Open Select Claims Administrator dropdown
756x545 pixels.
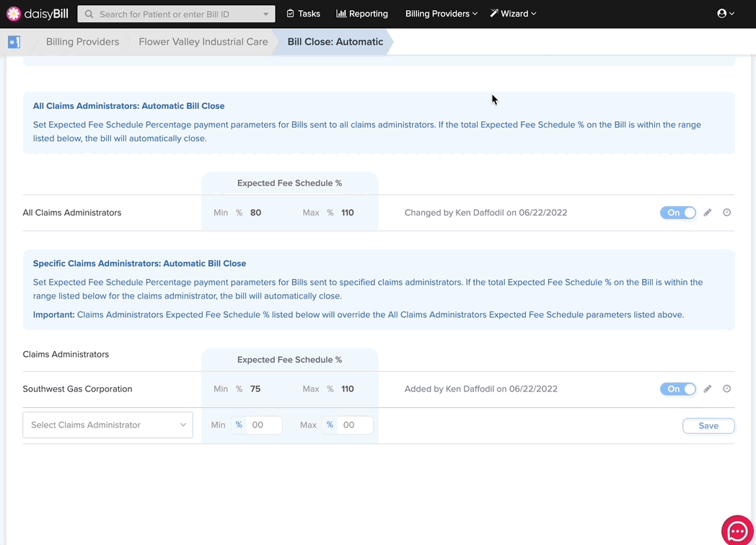tap(108, 425)
